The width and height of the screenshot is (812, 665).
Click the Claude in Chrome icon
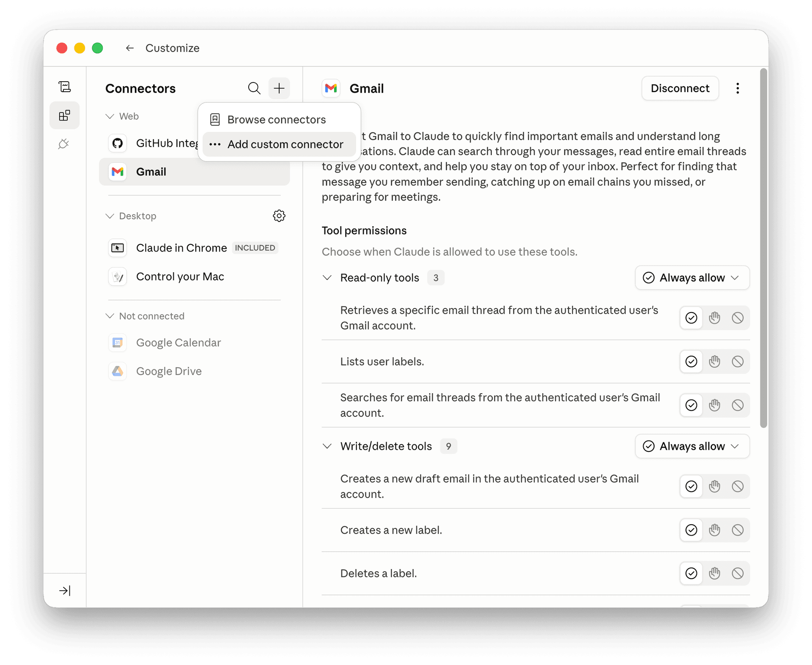click(118, 248)
